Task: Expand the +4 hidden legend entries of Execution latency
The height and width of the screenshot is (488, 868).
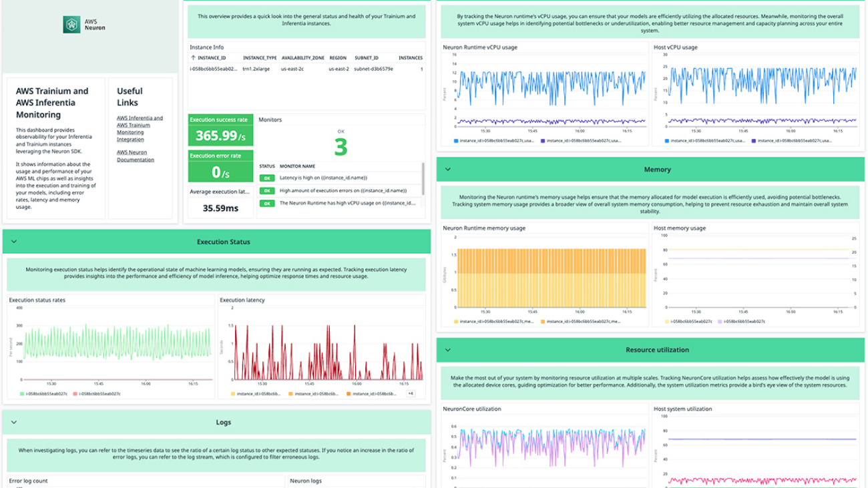Action: (x=411, y=394)
